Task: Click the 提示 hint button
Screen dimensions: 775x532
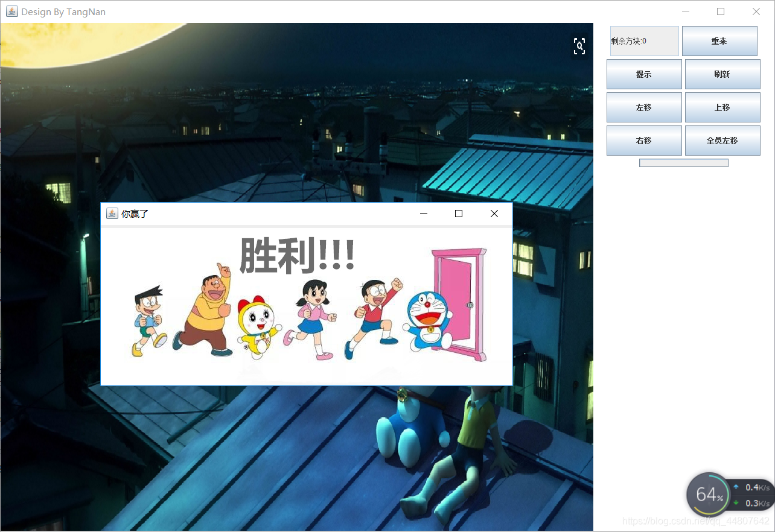Action: pos(644,74)
